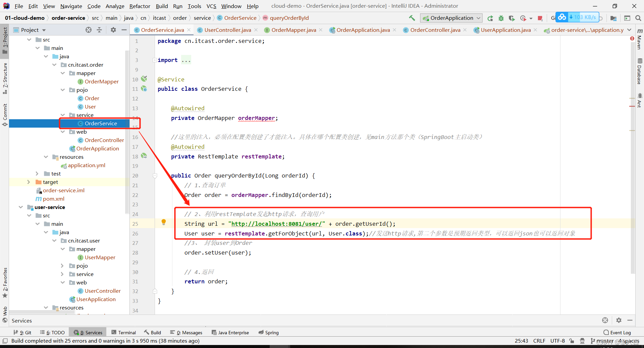Run with Coverage using the shield icon
Screen dimensions: 644x348
coord(512,18)
